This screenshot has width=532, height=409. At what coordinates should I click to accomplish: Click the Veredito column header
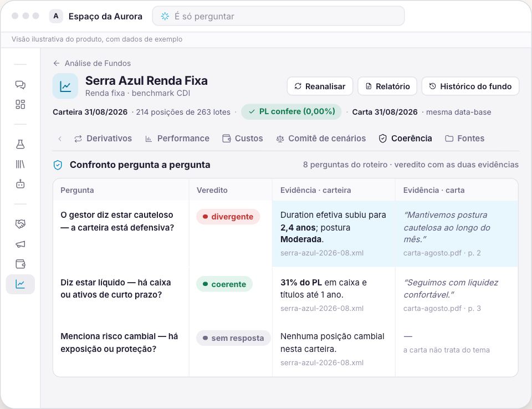pos(212,190)
